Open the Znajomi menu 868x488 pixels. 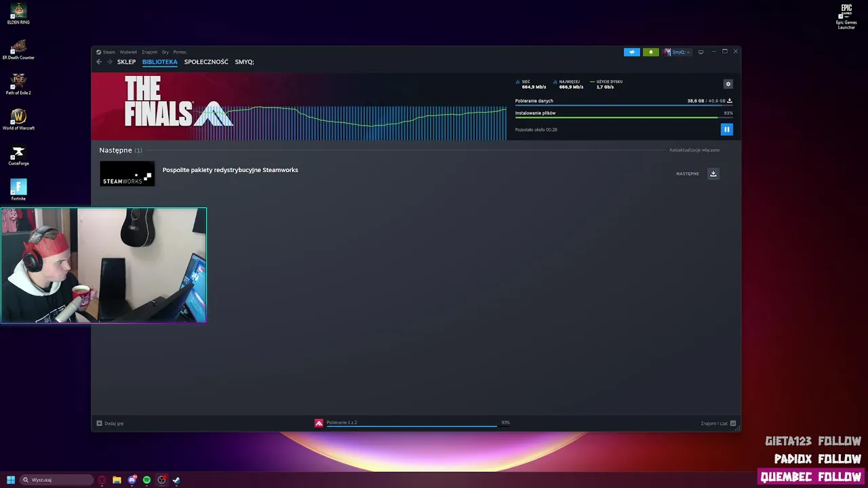click(149, 52)
